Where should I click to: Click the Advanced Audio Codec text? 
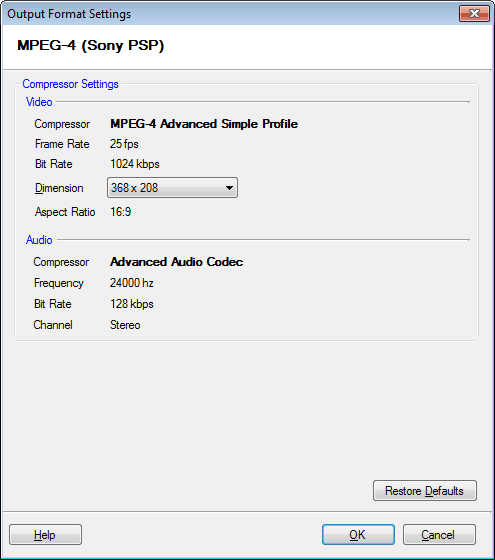point(176,262)
